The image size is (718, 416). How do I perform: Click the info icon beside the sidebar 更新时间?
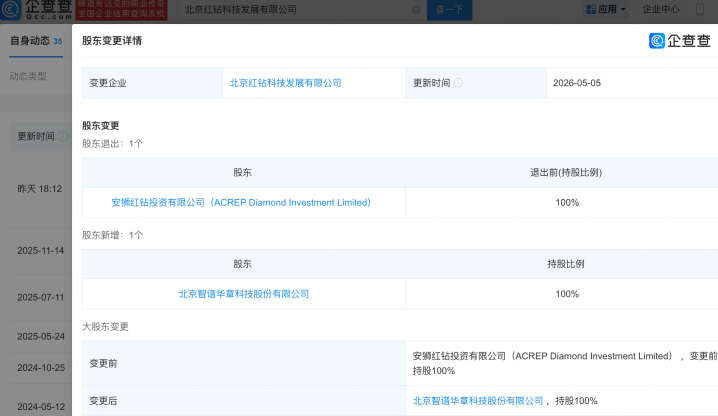pyautogui.click(x=63, y=137)
